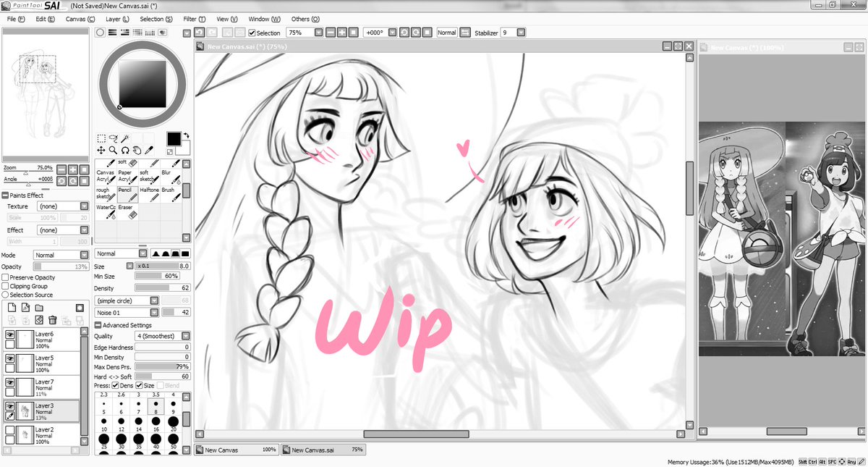The height and width of the screenshot is (467, 868).
Task: Create a new layer folder
Action: [x=38, y=308]
